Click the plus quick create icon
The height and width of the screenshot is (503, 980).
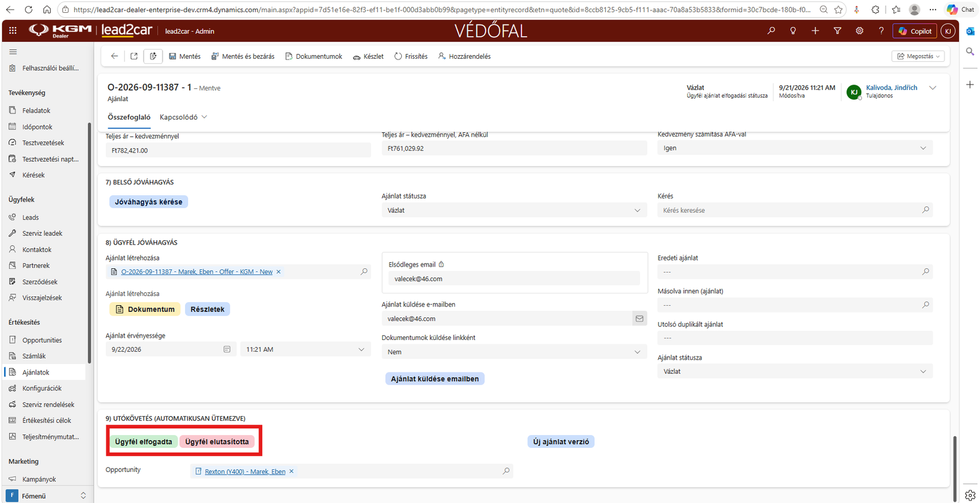pos(815,31)
